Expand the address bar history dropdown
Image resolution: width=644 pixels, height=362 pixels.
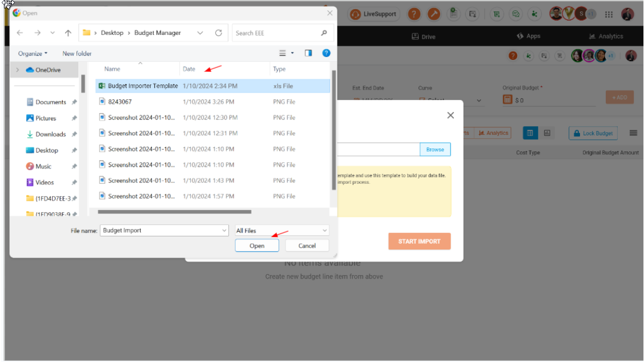coord(200,33)
